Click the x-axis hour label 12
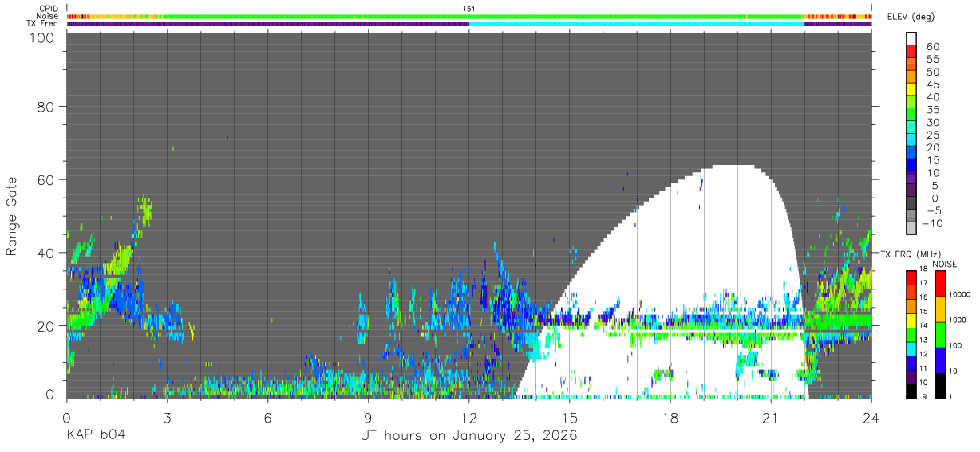 coord(469,417)
